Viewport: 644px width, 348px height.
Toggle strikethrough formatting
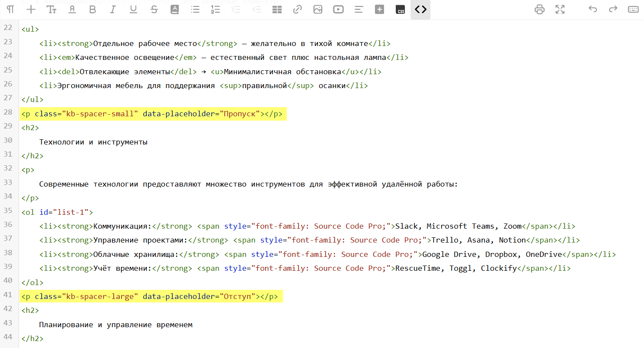tap(154, 10)
